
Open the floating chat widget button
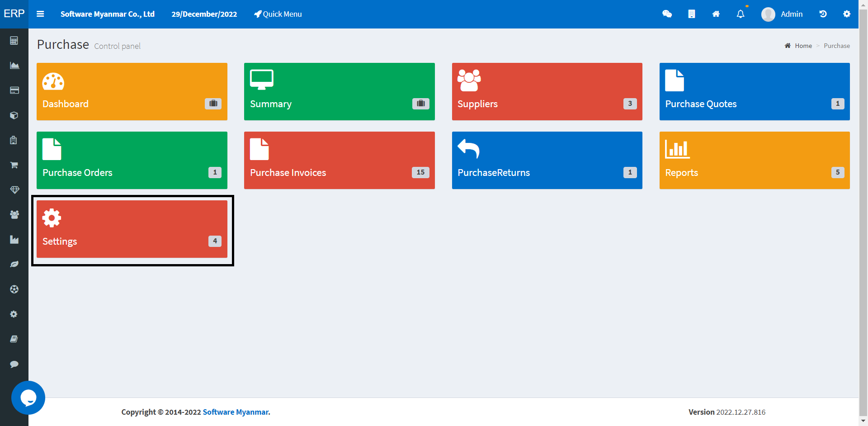pos(28,398)
